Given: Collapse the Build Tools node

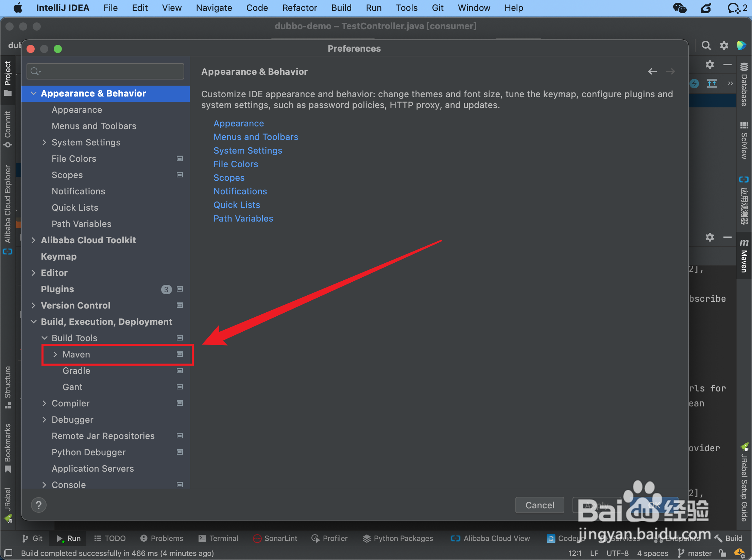Looking at the screenshot, I should (44, 338).
